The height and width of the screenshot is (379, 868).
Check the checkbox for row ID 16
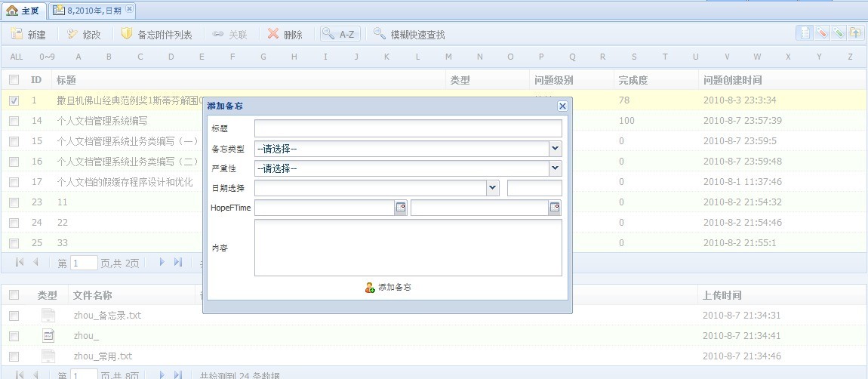pos(14,162)
